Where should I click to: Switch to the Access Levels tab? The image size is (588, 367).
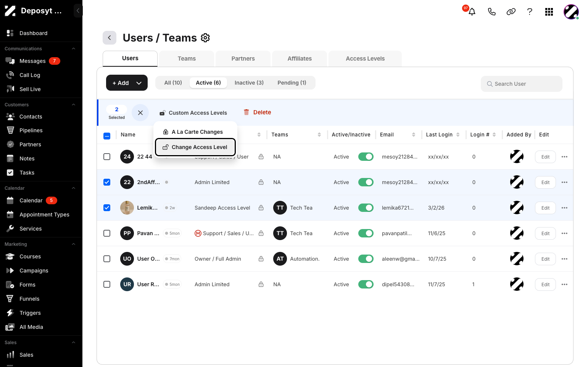365,59
